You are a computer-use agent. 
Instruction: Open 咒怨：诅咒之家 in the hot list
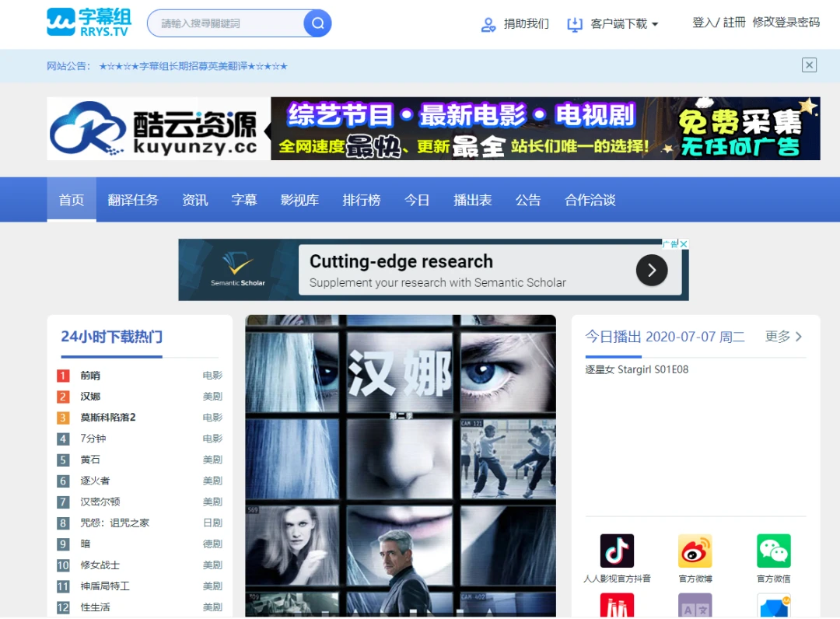pos(114,523)
